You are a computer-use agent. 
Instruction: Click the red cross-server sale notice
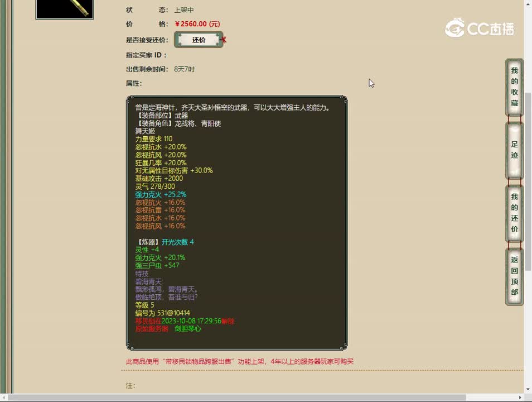point(240,362)
